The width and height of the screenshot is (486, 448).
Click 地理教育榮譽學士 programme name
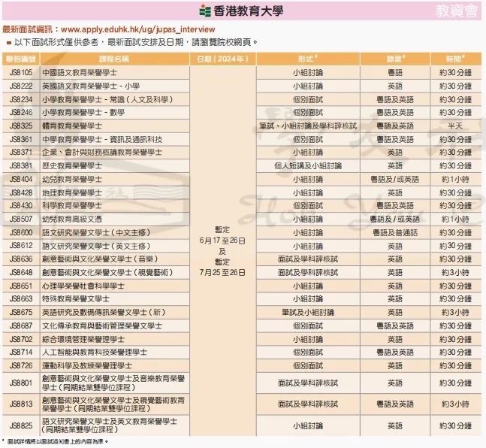click(x=72, y=192)
